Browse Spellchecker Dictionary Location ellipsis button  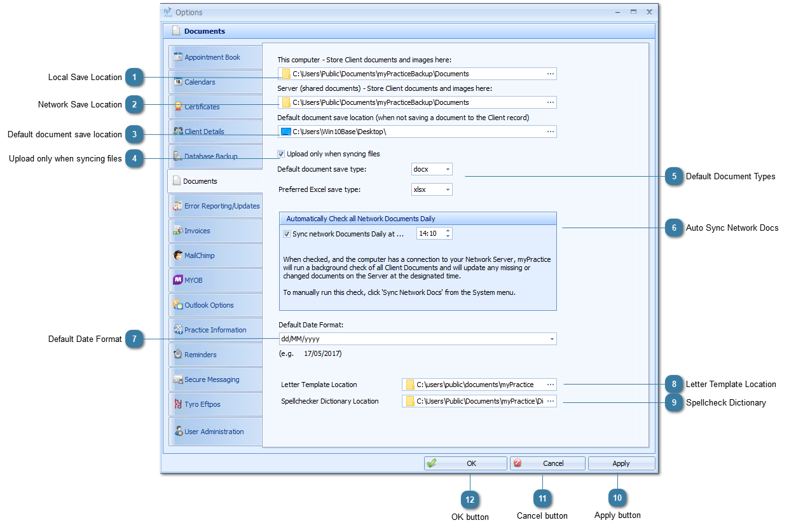coord(551,401)
